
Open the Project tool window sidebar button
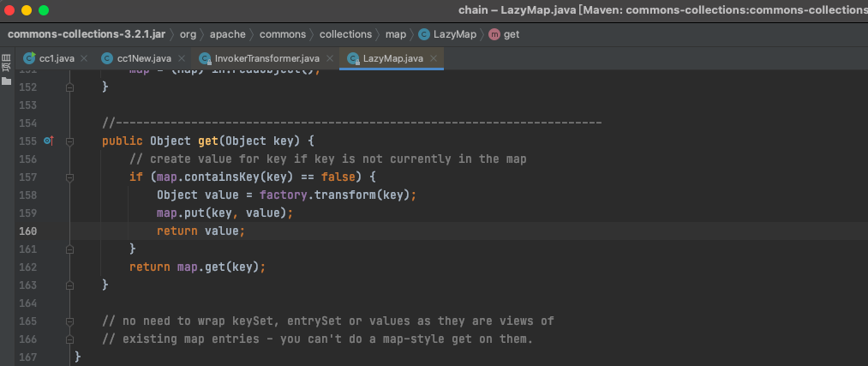7,63
